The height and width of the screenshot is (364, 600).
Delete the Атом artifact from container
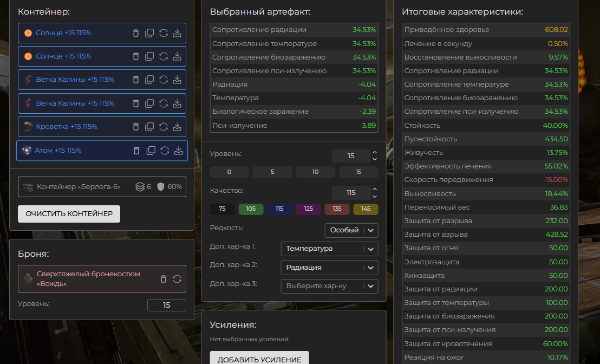pyautogui.click(x=136, y=151)
